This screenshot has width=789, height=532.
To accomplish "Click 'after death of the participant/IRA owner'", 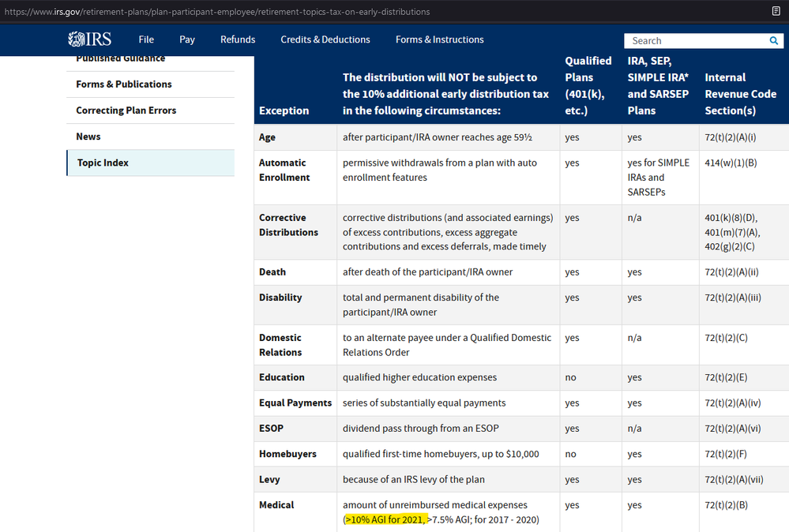I will coord(428,272).
